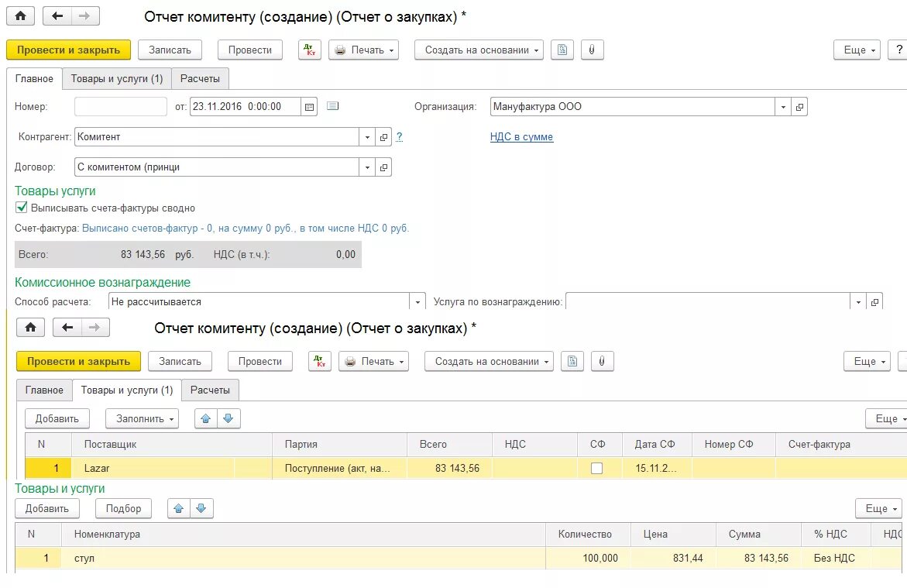Click the Home icon in the upper window
Screen dimensions: 907x588
tap(21, 15)
